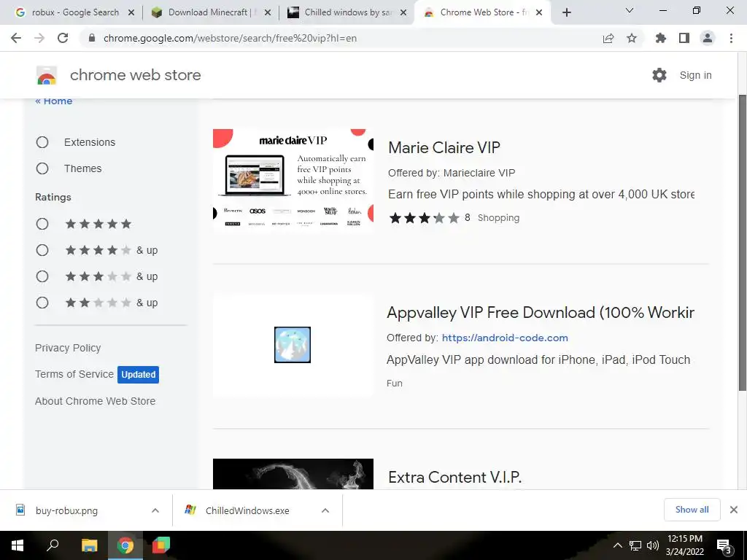Click the page vertical scrollbar thumb

point(742,243)
